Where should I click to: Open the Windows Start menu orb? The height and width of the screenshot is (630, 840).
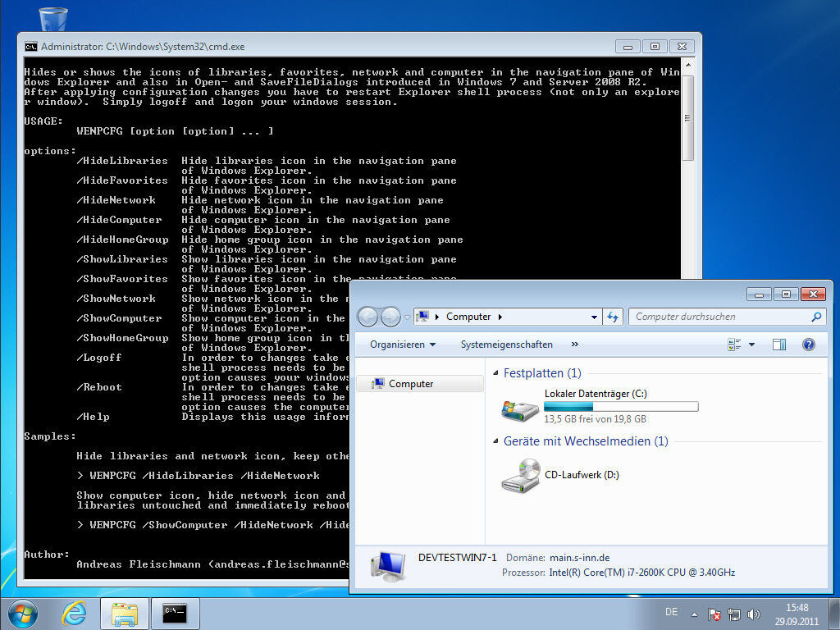[22, 614]
